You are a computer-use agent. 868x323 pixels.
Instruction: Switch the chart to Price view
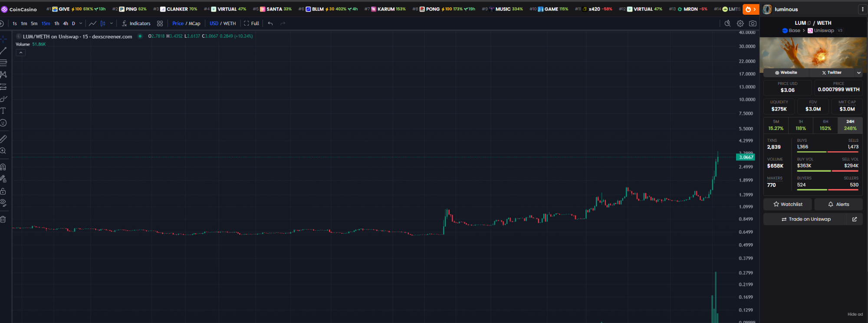(x=178, y=23)
